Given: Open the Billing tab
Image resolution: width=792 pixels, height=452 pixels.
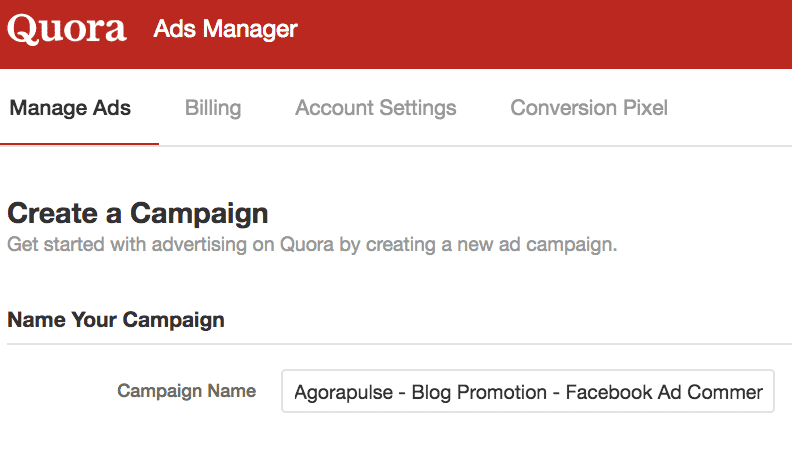Looking at the screenshot, I should click(213, 107).
